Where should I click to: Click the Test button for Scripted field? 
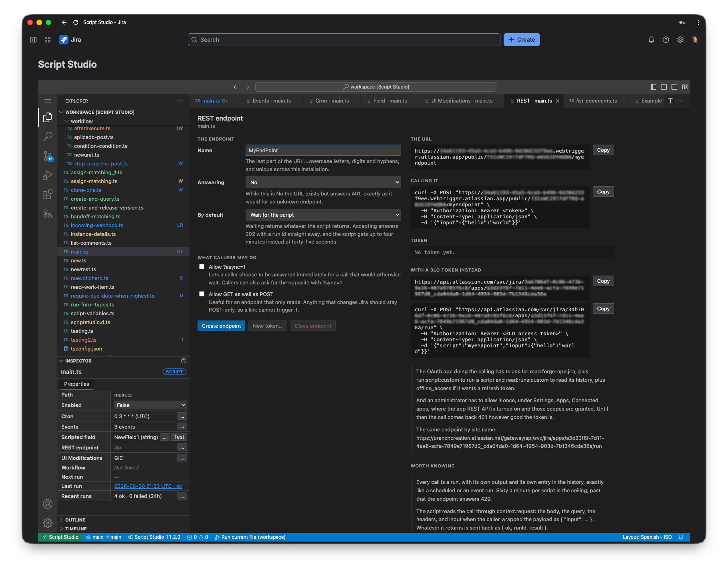[179, 437]
